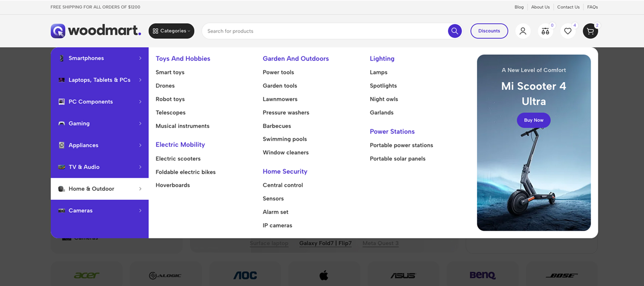Viewport: 644px width, 286px height.
Task: Select PC Components in the sidebar
Action: click(91, 102)
